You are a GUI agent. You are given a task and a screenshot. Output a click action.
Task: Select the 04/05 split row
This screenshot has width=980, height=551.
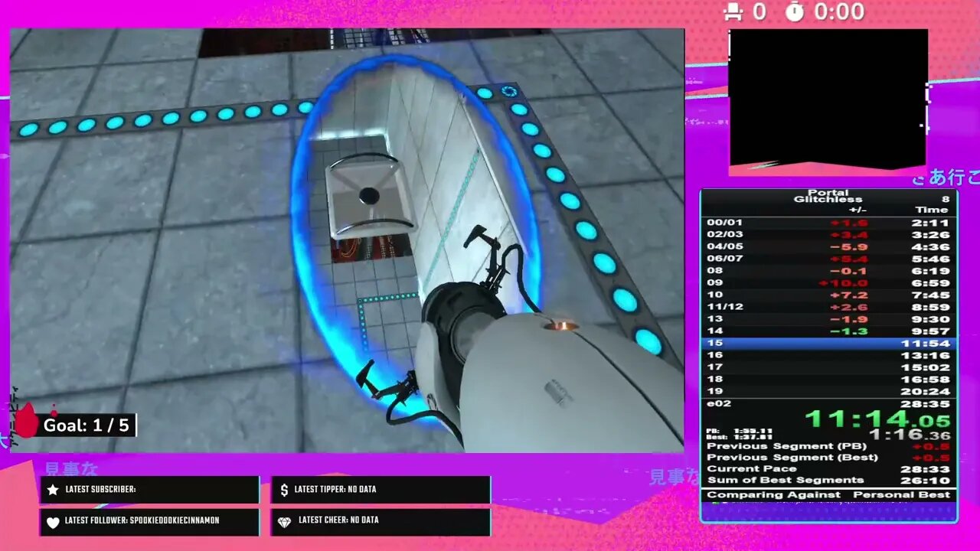click(x=828, y=246)
